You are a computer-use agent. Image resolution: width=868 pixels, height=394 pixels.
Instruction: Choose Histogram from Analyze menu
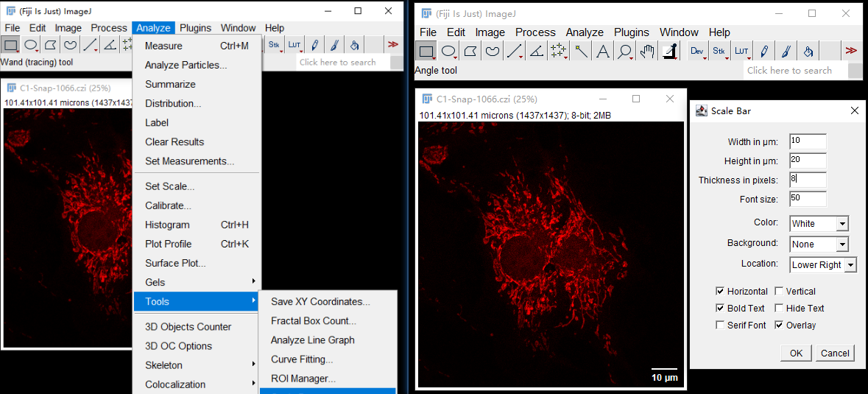196,225
